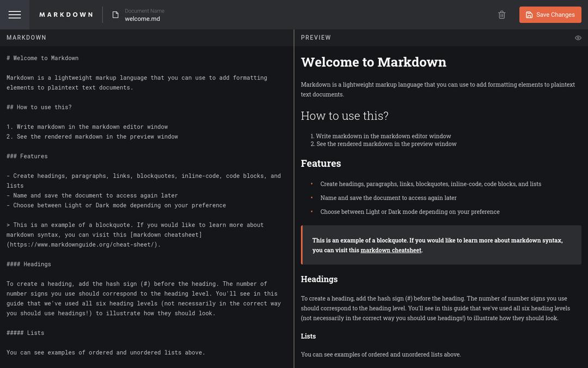Click the 'Welcome to Markdown' preview heading
The image size is (588, 368).
(x=373, y=62)
